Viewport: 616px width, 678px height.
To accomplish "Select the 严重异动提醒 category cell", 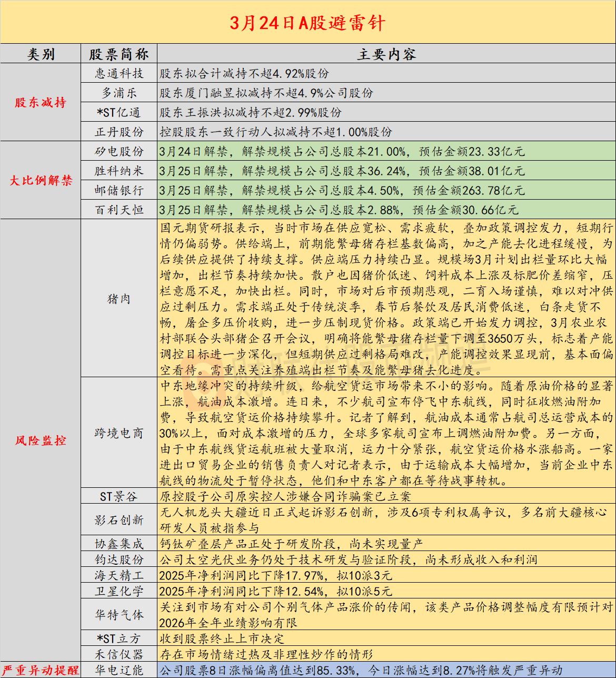I will (x=41, y=670).
